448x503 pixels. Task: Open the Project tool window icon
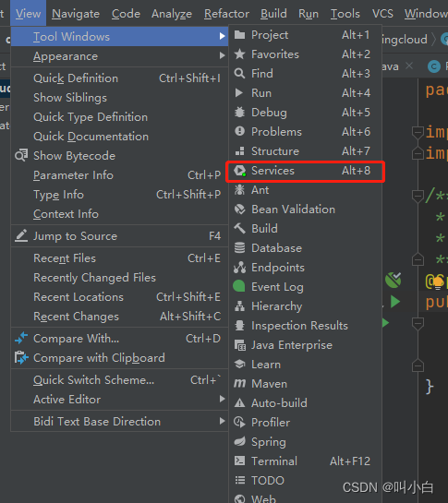239,35
